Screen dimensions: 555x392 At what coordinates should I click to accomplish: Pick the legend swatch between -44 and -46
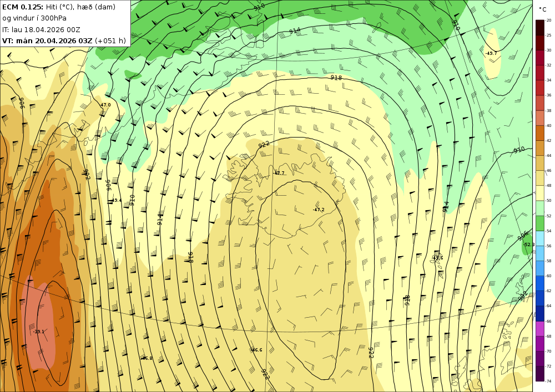tap(540, 163)
